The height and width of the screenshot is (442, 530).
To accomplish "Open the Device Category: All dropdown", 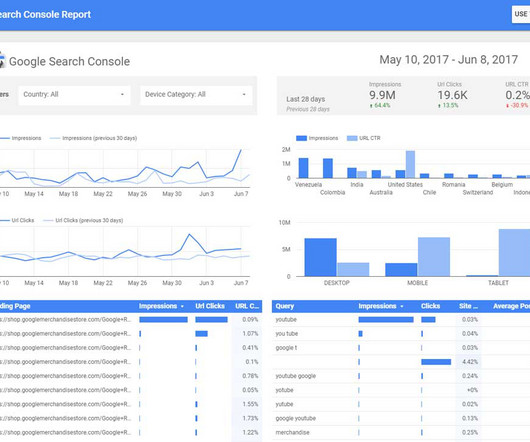I will pos(196,95).
